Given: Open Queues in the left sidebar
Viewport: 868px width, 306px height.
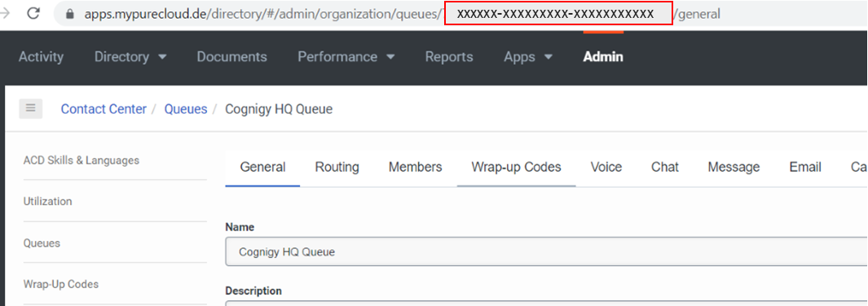Looking at the screenshot, I should tap(42, 243).
